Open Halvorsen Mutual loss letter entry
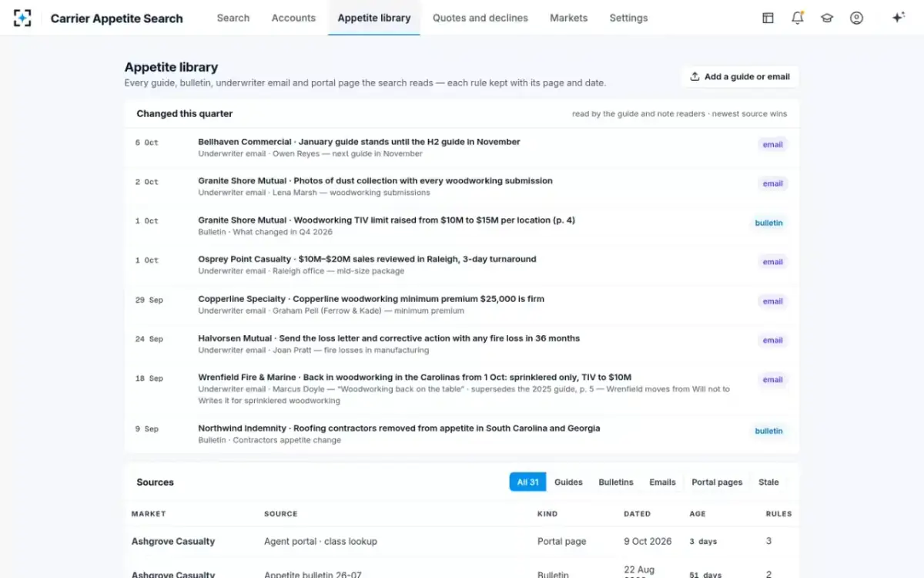924x578 pixels. tap(462, 344)
